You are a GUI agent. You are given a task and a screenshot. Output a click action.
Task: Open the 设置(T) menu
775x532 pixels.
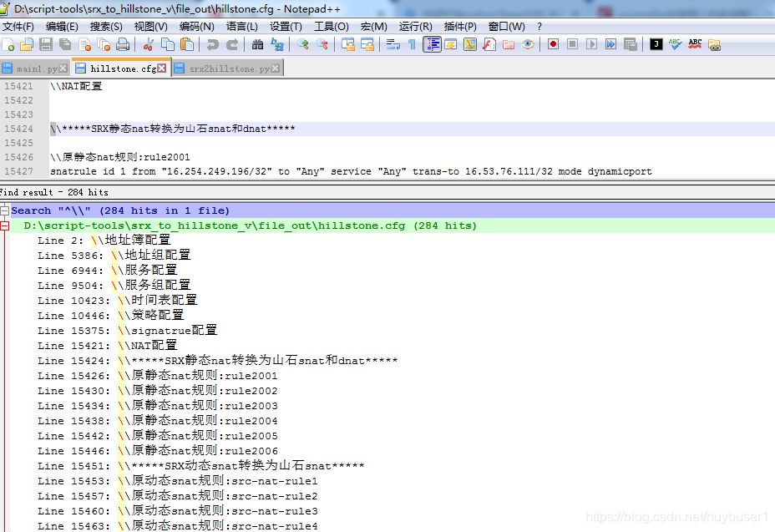click(286, 27)
